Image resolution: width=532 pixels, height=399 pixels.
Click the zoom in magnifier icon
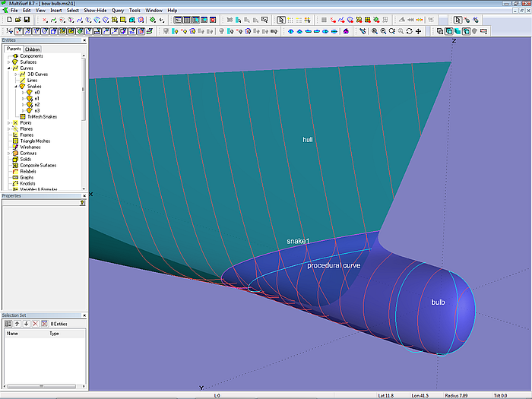point(383,31)
